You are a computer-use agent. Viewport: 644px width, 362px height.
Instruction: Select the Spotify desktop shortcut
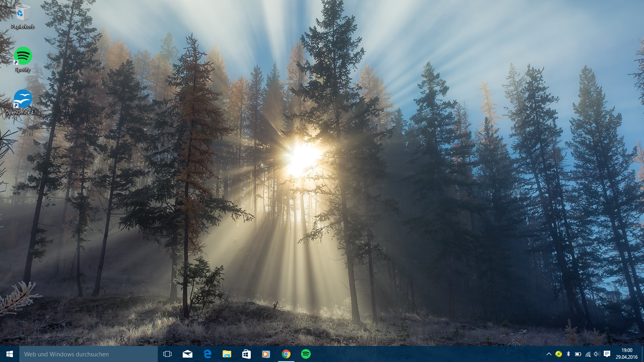coord(23,60)
